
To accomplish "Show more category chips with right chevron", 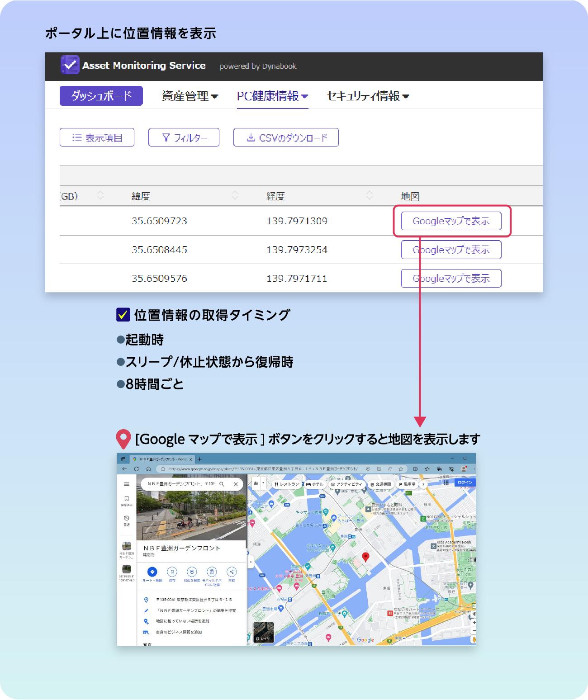I will click(423, 484).
